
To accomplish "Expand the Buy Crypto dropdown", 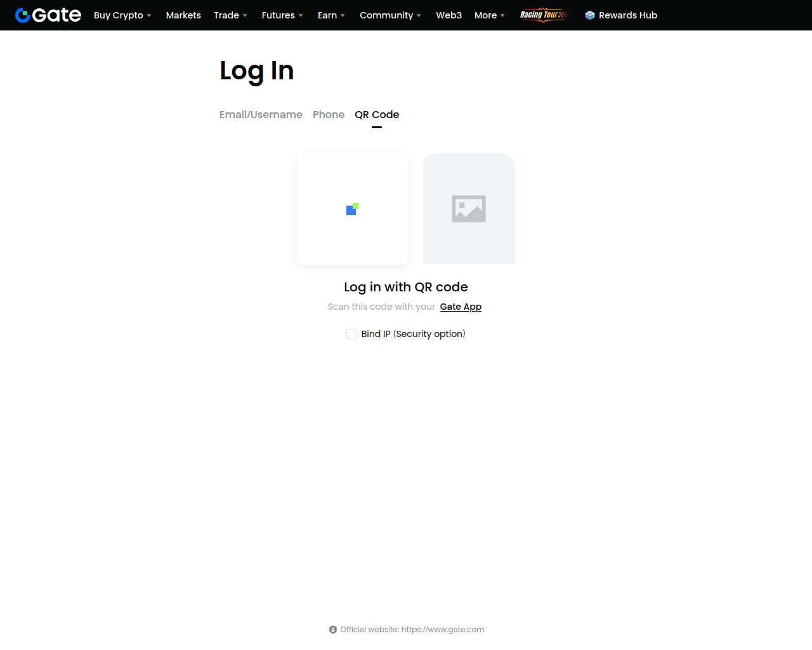I will coord(122,15).
